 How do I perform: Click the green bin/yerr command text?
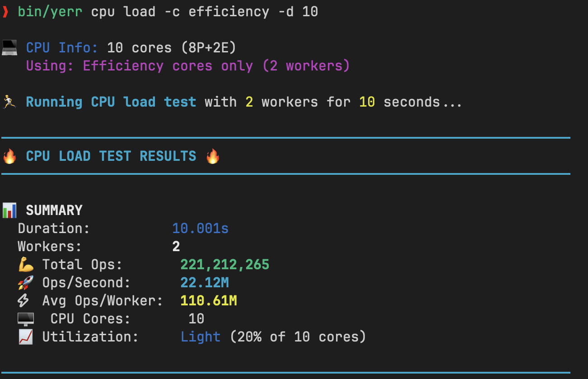[x=50, y=12]
